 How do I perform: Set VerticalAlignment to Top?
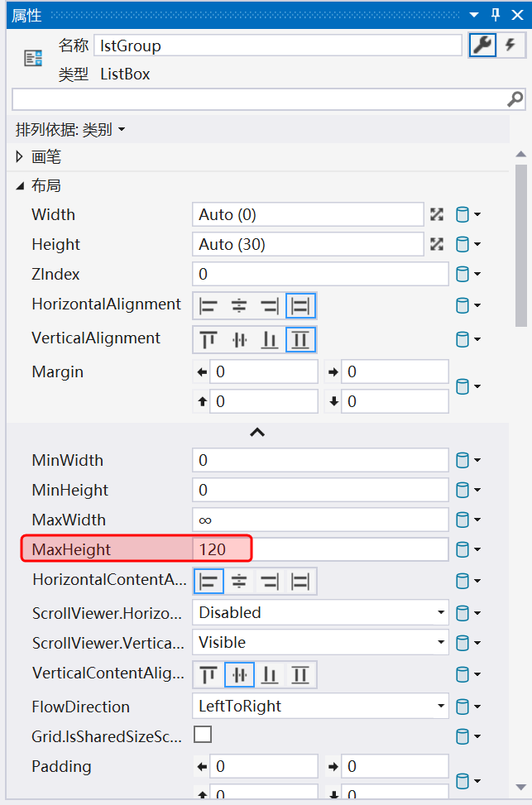208,340
